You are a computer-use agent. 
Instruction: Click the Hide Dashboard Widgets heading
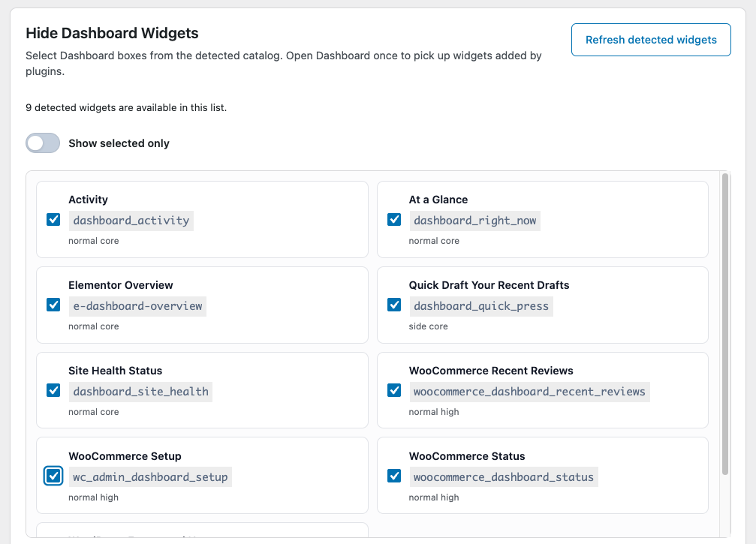(x=112, y=33)
